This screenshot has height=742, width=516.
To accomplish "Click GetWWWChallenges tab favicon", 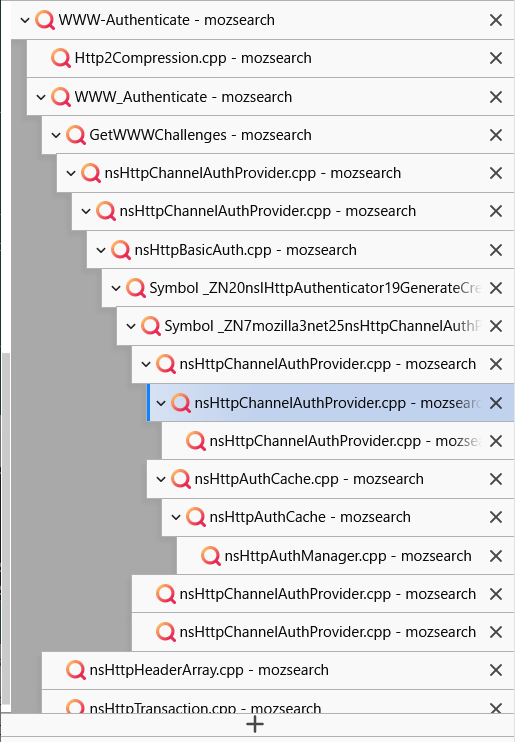I will click(76, 135).
